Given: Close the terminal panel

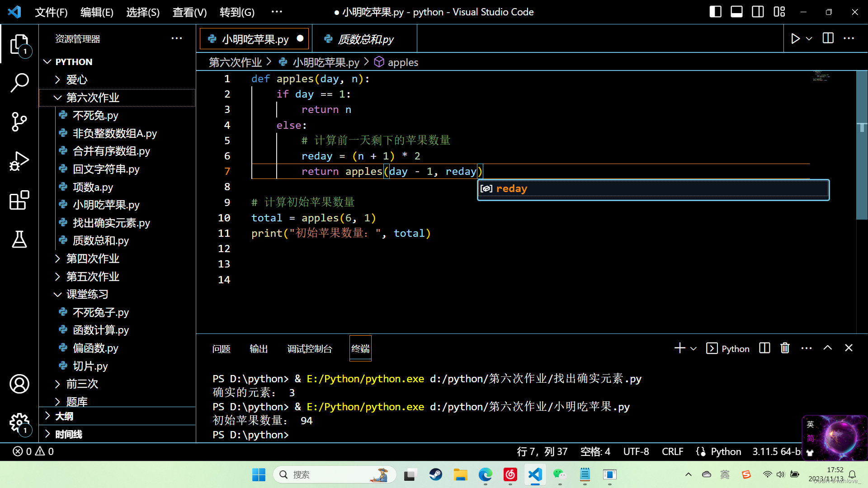Looking at the screenshot, I should (x=849, y=348).
